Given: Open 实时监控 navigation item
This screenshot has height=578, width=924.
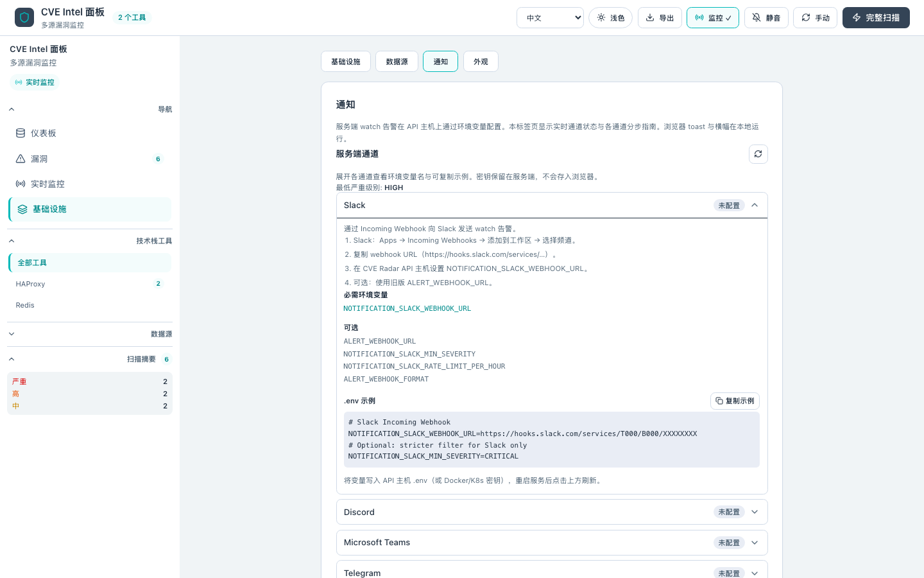Looking at the screenshot, I should [90, 184].
